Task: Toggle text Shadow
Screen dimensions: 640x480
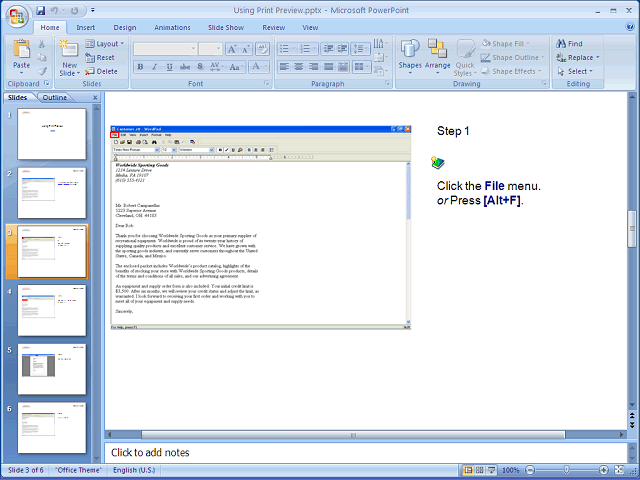Action: coord(200,67)
